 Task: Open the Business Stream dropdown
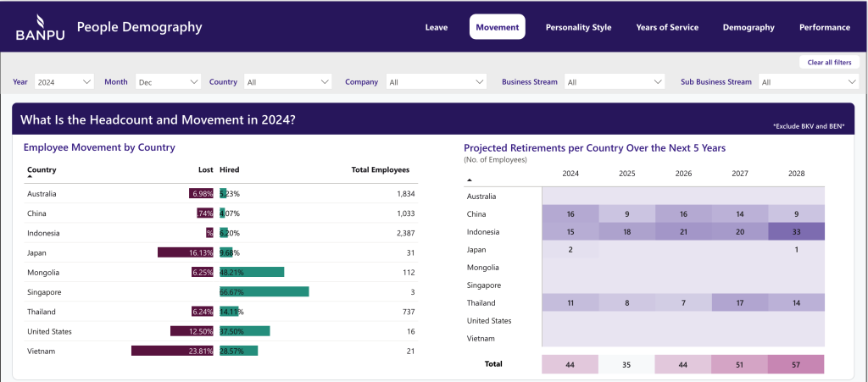pos(615,82)
